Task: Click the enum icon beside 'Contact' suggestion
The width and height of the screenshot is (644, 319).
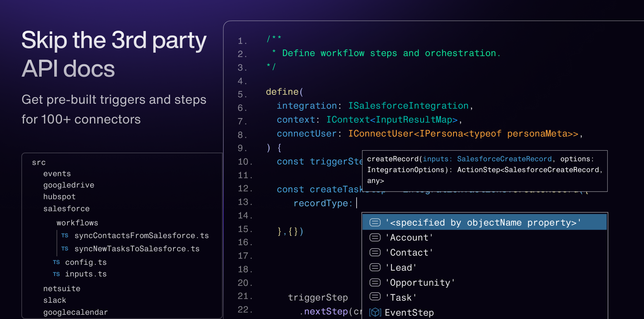Action: point(375,252)
